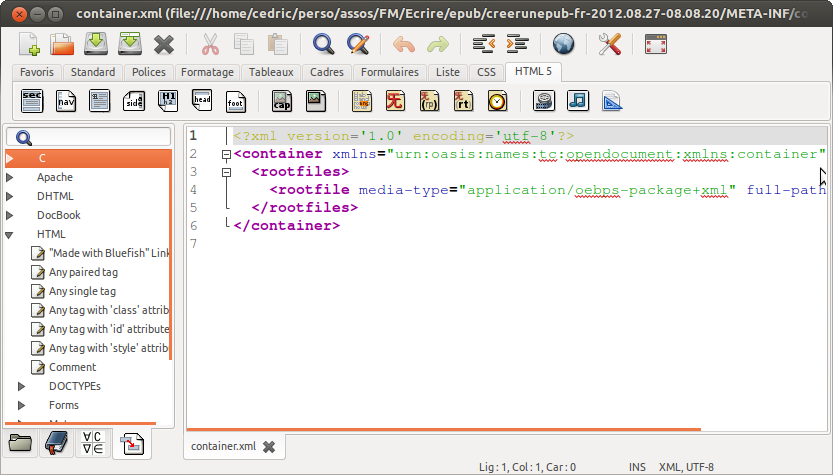Collapse the rootfiles tag fold
This screenshot has width=833, height=475.
point(226,172)
